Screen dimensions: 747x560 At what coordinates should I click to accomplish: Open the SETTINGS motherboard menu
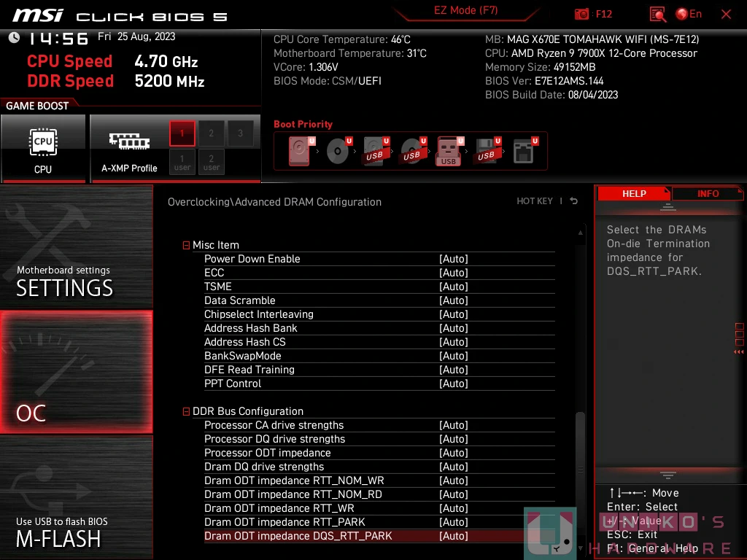click(76, 246)
